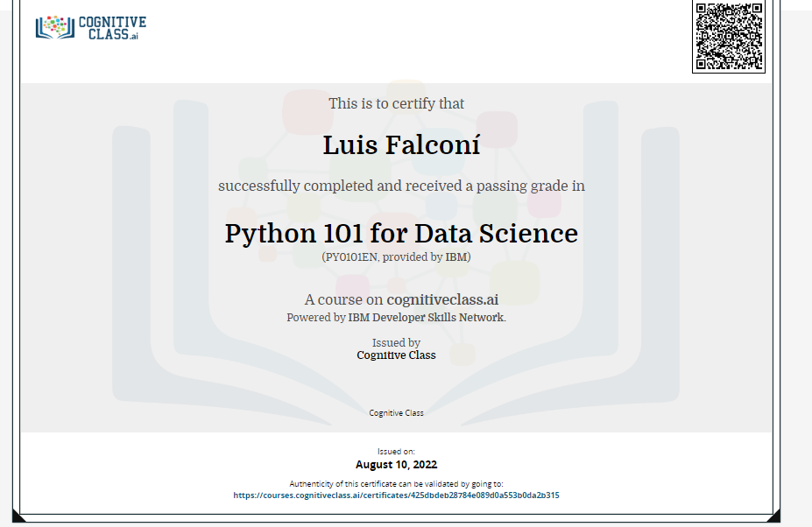Click the course title Python 101 for Data Science
812x527 pixels.
401,234
